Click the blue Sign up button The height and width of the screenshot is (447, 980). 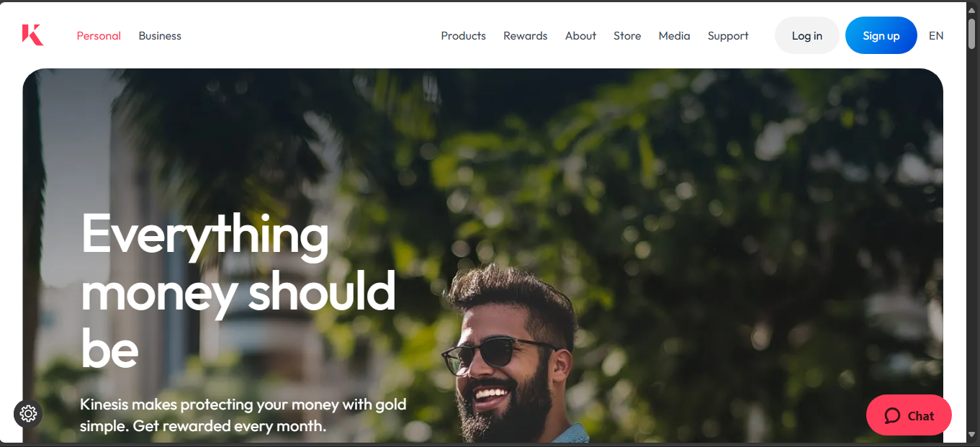tap(881, 35)
